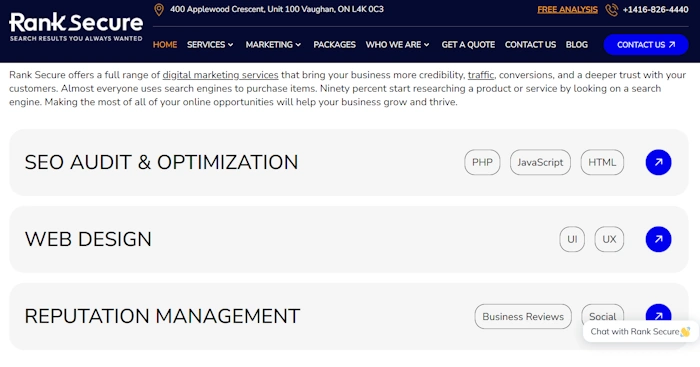
Task: Click the REPUTATION MANAGEMENT heading
Action: click(x=162, y=316)
